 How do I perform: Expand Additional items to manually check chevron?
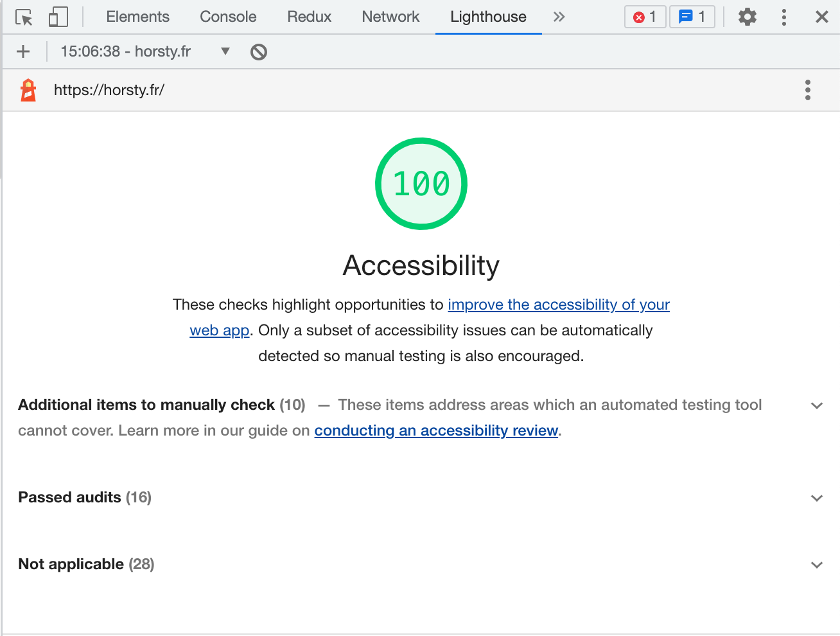tap(817, 405)
